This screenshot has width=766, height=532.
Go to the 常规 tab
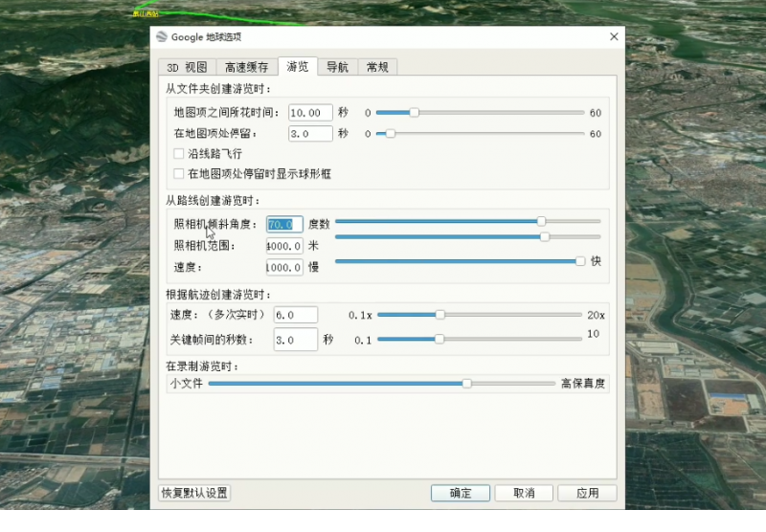[377, 67]
